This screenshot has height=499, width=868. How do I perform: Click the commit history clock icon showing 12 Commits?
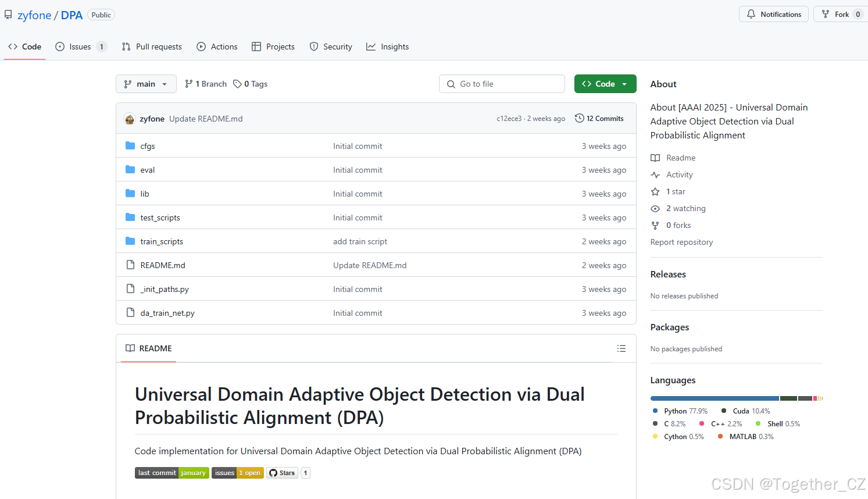[579, 117]
